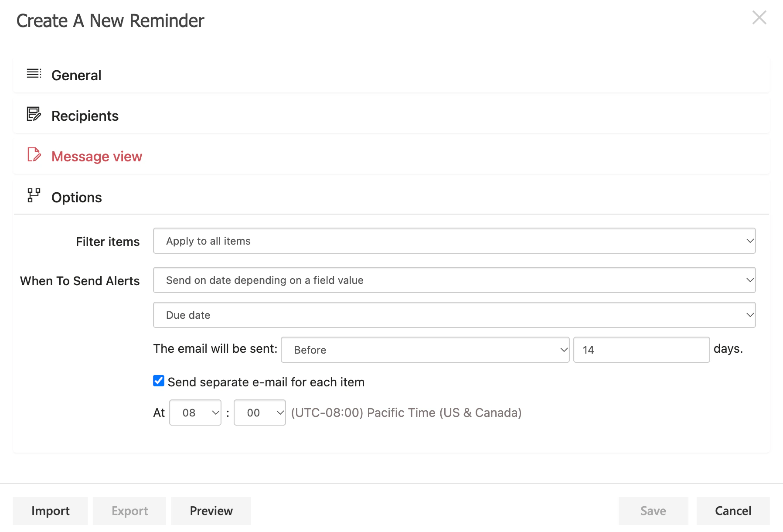Screen dimensions: 783x532
Task: Open the minutes dropdown showing 00
Action: pyautogui.click(x=260, y=413)
